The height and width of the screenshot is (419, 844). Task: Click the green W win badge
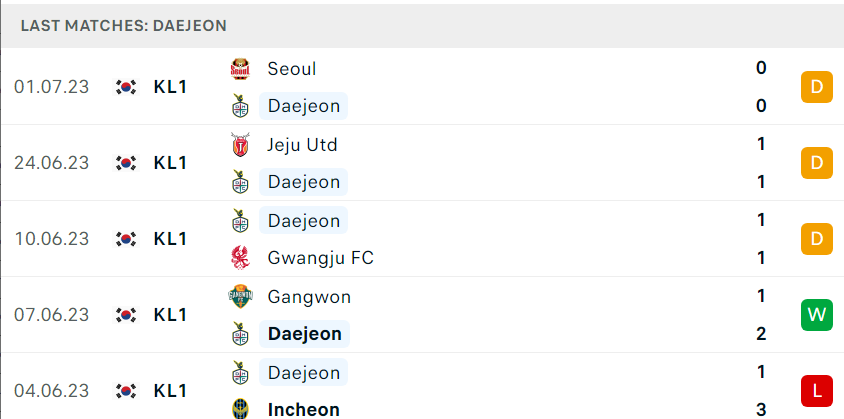(817, 315)
